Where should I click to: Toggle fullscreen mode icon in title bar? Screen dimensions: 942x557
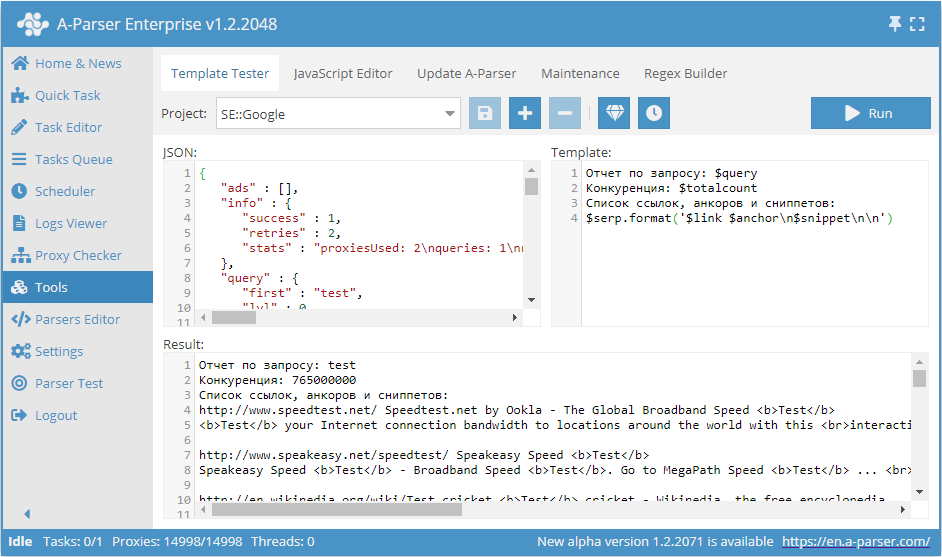click(917, 24)
